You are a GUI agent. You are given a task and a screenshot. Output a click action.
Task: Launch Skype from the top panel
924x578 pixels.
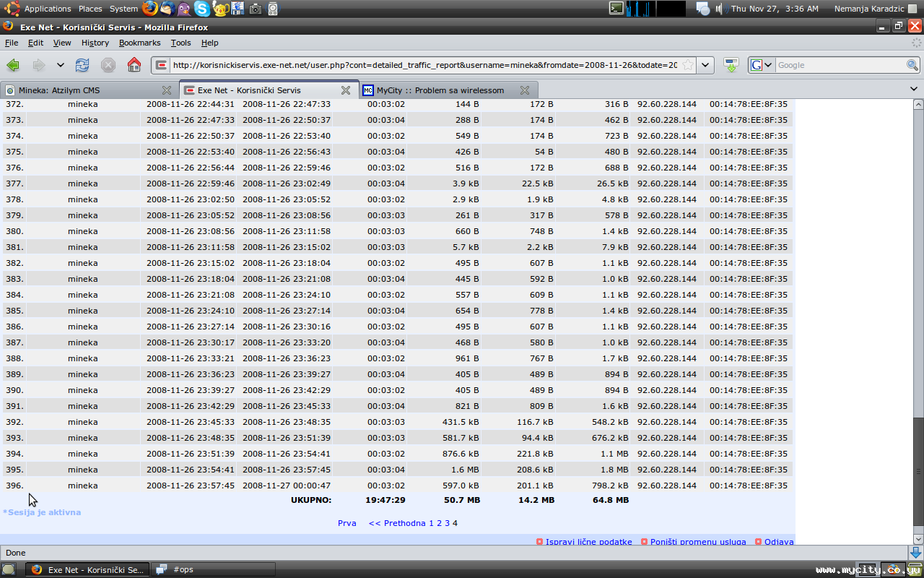click(202, 9)
